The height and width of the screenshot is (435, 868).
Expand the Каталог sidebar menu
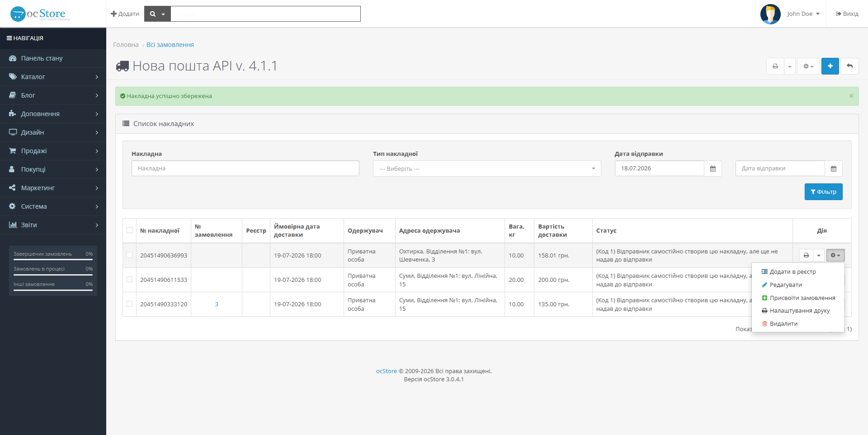[x=53, y=77]
